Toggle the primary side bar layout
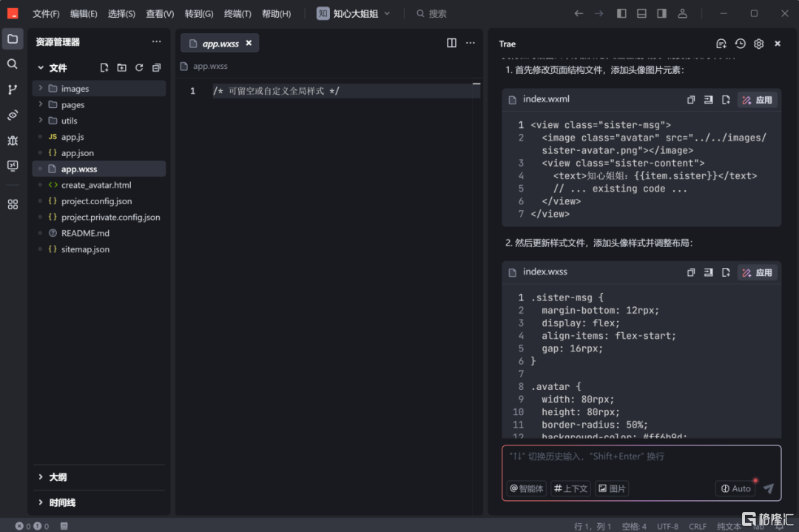The width and height of the screenshot is (799, 532). [x=621, y=14]
